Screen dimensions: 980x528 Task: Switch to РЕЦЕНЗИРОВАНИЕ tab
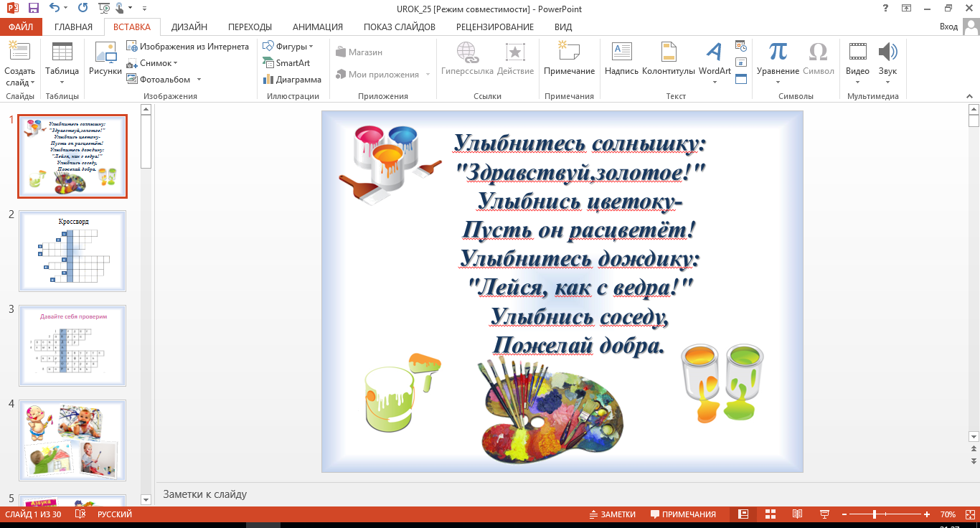pos(495,27)
